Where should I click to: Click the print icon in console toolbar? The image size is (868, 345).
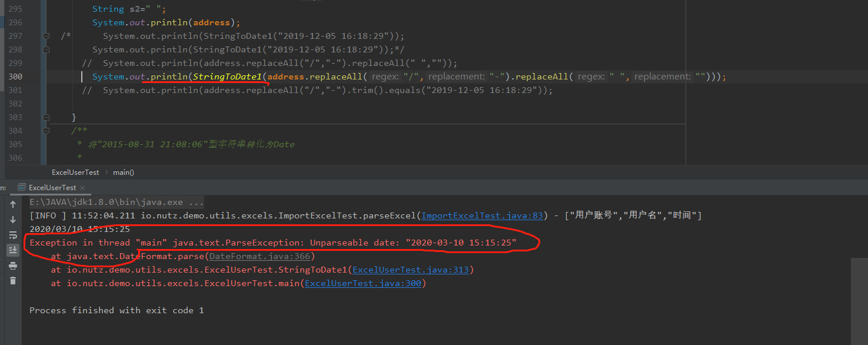13,266
